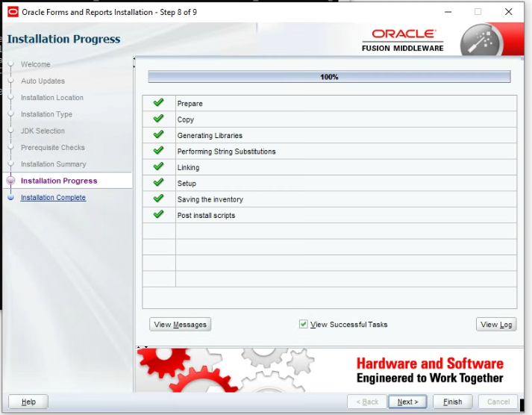Select the Welcome step
532x415 pixels.
tap(35, 64)
